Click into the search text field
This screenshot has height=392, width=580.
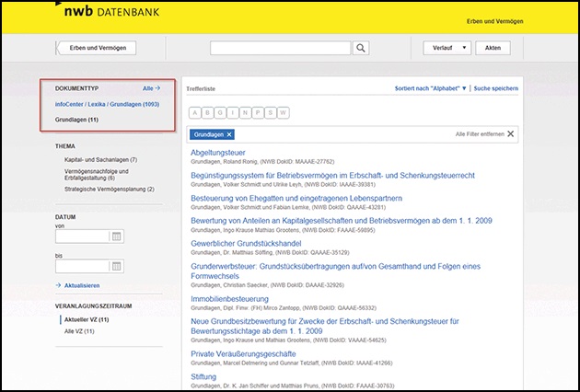(281, 48)
